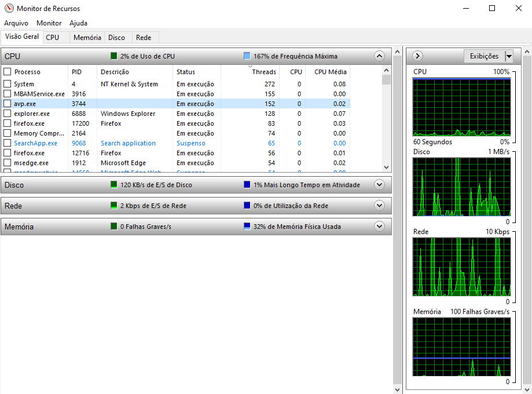Click the CPU usage graph
This screenshot has height=394, width=532.
pyautogui.click(x=461, y=107)
